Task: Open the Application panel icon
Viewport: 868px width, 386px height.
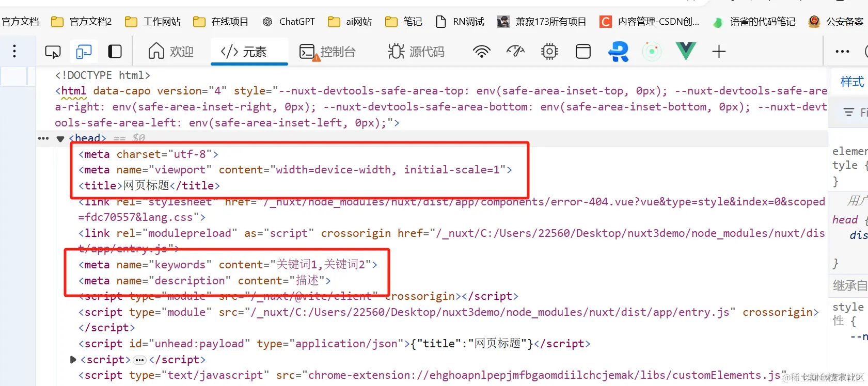Action: click(x=583, y=52)
